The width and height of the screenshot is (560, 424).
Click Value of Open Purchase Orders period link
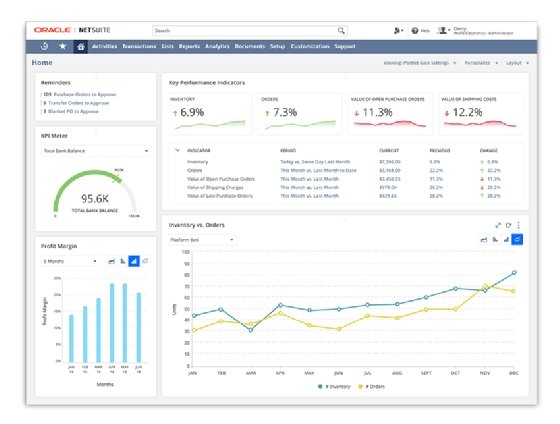click(309, 179)
